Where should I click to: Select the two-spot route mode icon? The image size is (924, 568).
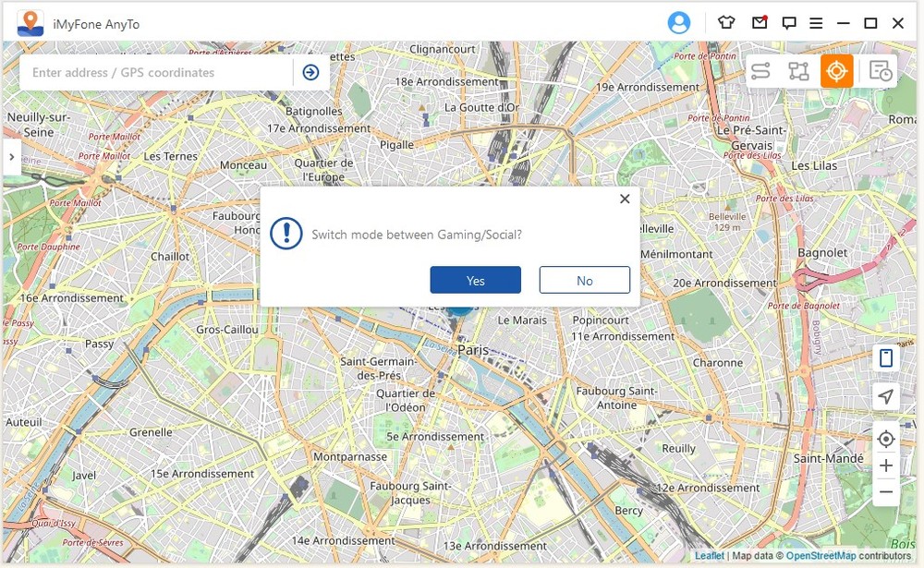click(760, 71)
